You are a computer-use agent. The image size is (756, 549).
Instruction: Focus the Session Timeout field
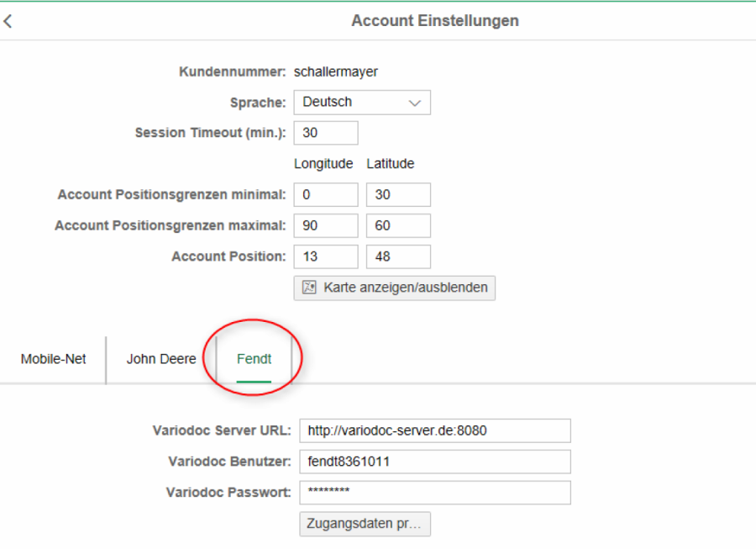click(x=326, y=133)
